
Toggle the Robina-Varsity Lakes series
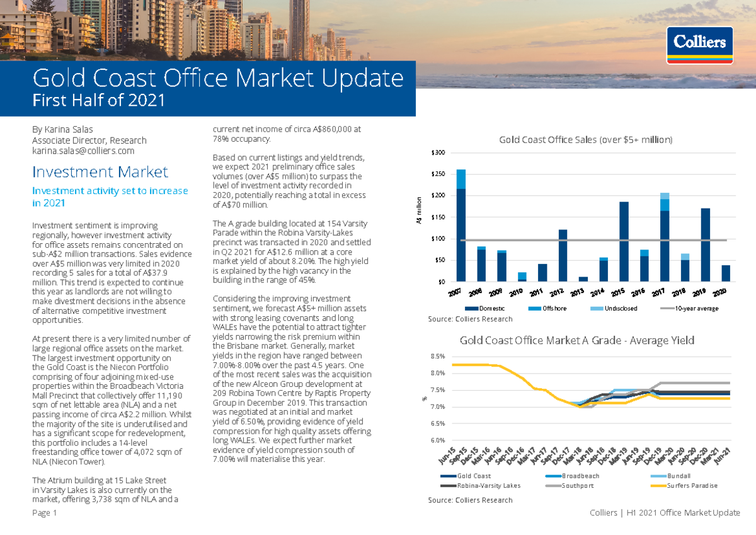(448, 485)
